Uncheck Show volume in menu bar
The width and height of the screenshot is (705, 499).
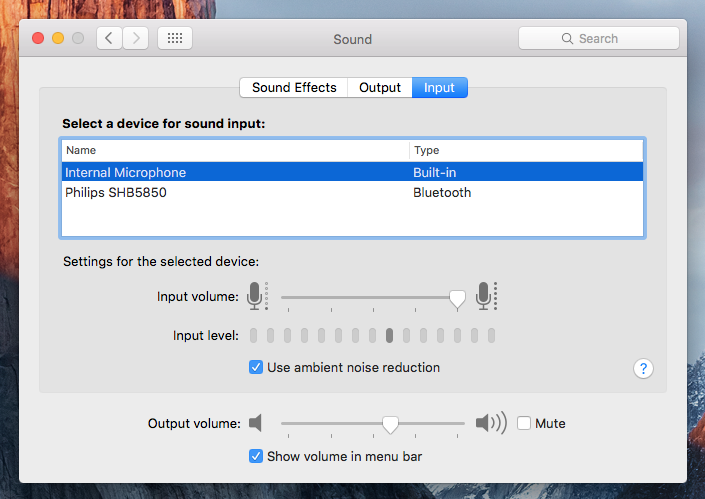pyautogui.click(x=256, y=456)
